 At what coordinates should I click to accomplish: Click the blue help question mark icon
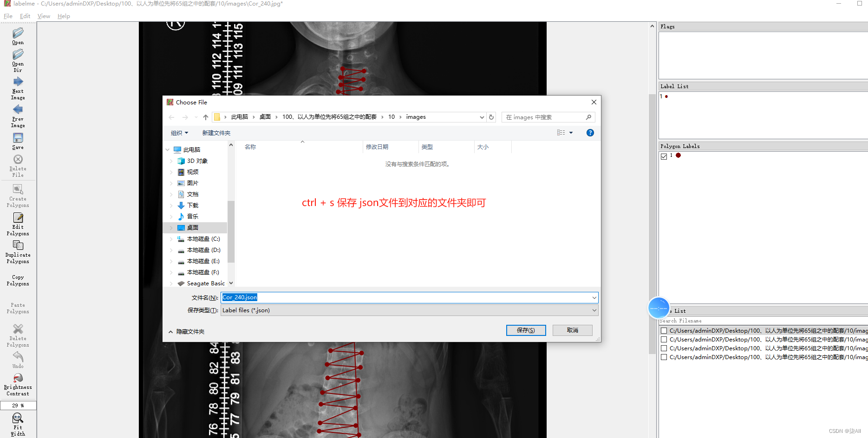coord(590,133)
